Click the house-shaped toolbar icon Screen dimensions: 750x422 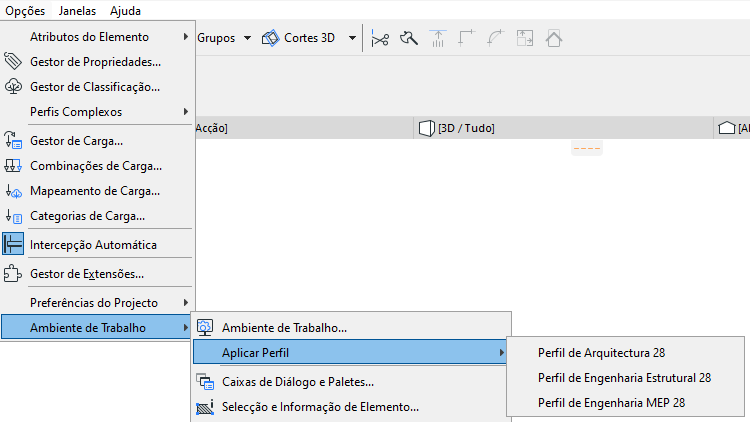(x=554, y=38)
